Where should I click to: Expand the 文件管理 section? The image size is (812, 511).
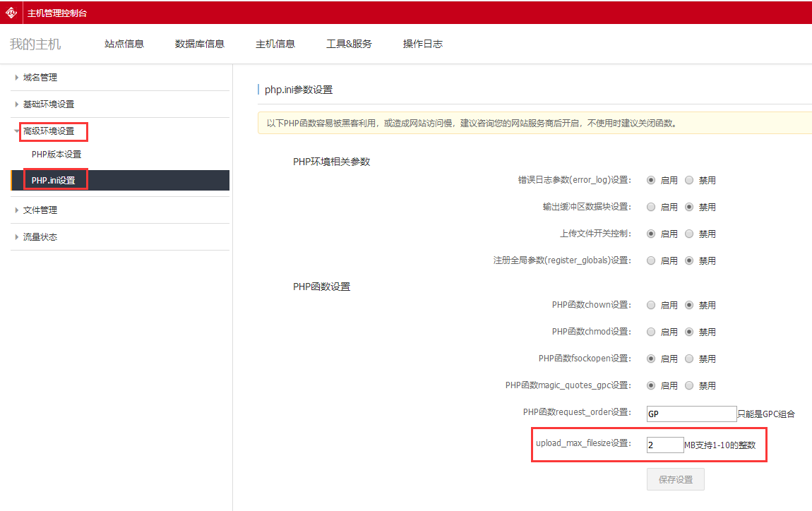[x=40, y=210]
